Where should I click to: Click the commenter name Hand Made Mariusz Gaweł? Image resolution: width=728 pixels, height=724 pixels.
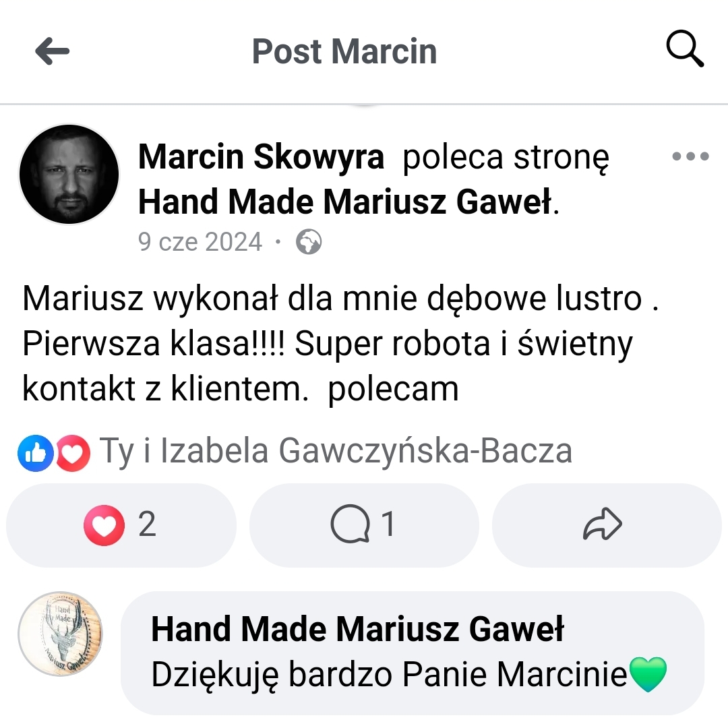point(357,629)
